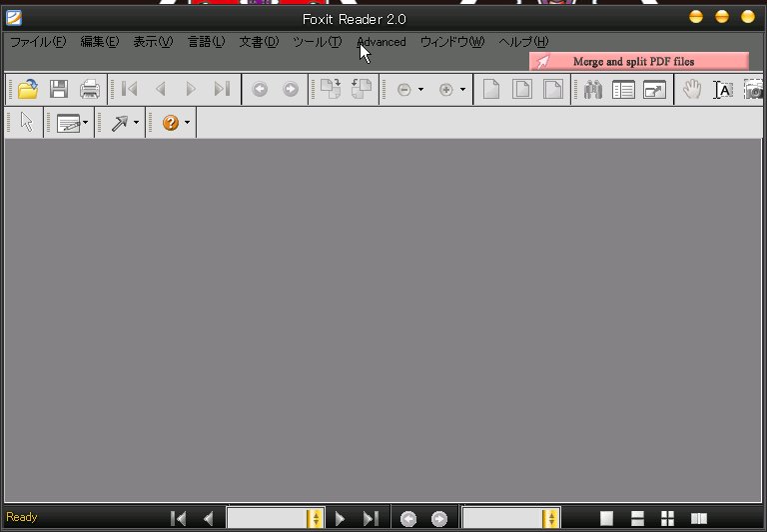
Task: Open the 編集(E) menu
Action: click(100, 42)
